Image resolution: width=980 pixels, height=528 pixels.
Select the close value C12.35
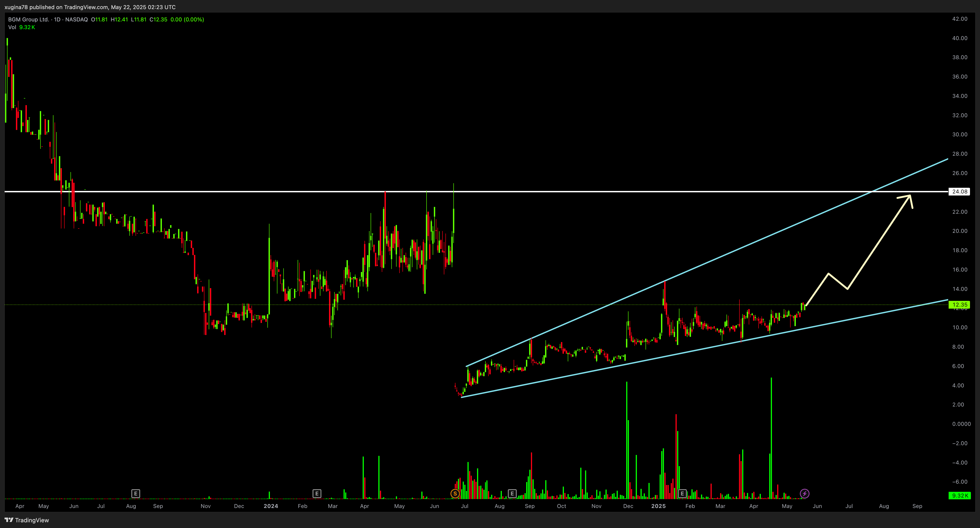158,19
